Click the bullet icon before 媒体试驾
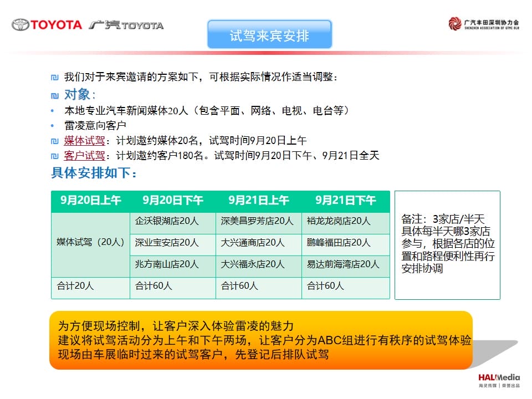Image resolution: width=532 pixels, height=399 pixels. (x=55, y=141)
